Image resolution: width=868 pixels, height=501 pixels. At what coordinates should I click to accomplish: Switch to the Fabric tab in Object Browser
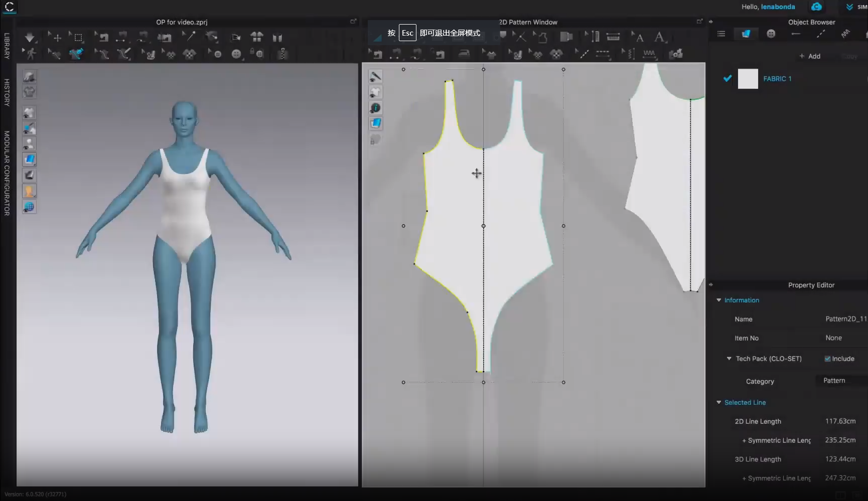[x=746, y=34]
